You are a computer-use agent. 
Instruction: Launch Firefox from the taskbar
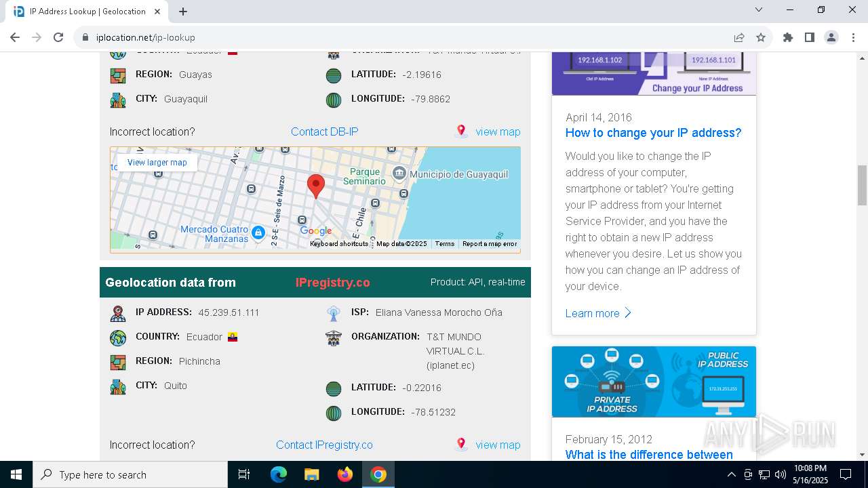(344, 474)
